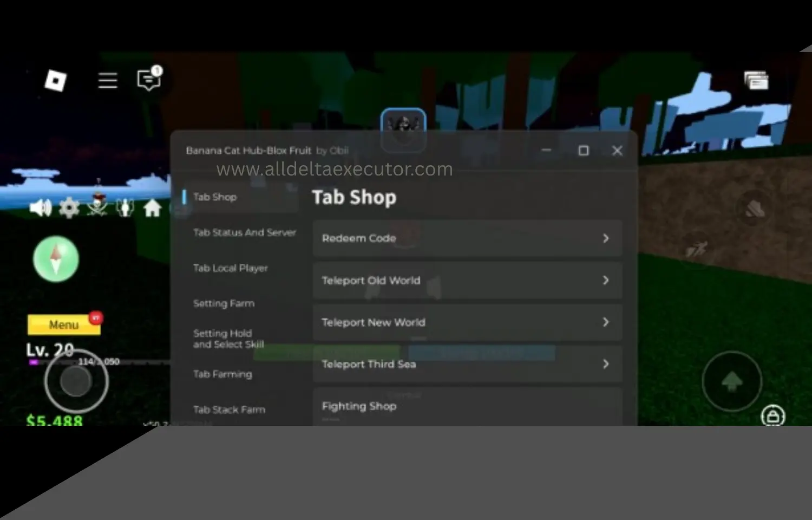Minimize the Banana Cat Hub window

click(546, 150)
